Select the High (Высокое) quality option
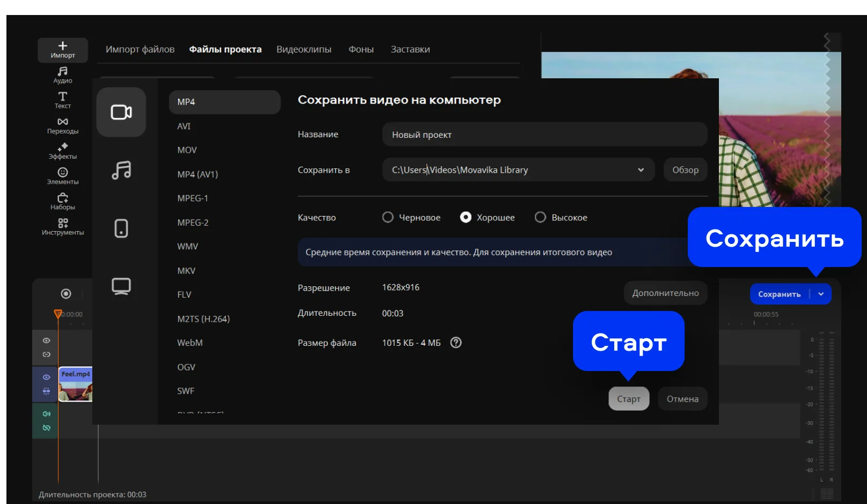 (x=540, y=217)
